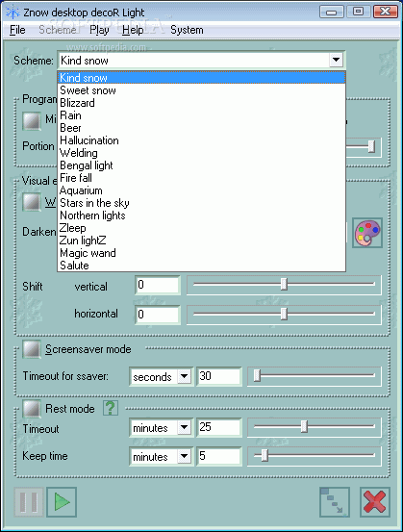Image resolution: width=403 pixels, height=532 pixels.
Task: Open the Rest mode help question mark
Action: [111, 408]
